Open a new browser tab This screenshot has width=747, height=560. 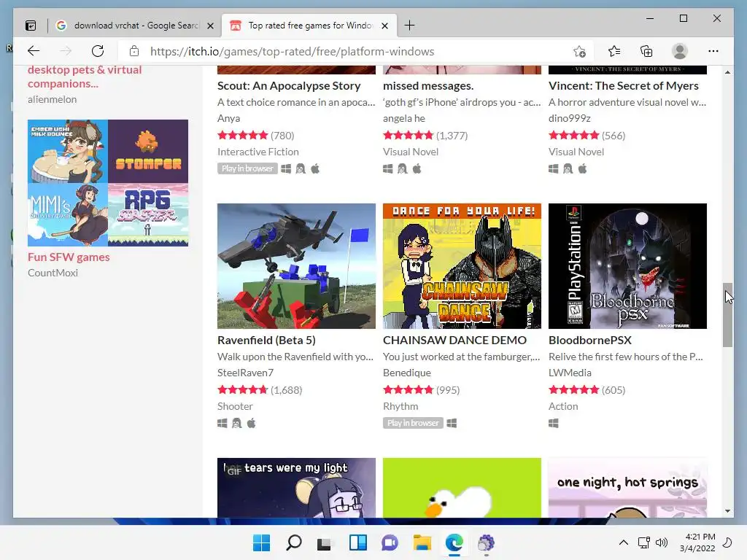[x=409, y=26]
